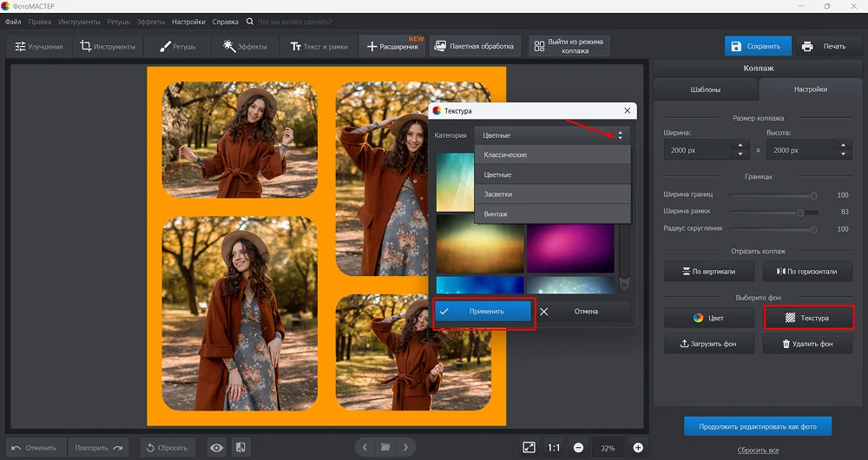Increase collage Высота with up stepper
Image resolution: width=868 pixels, height=460 pixels.
[x=843, y=146]
